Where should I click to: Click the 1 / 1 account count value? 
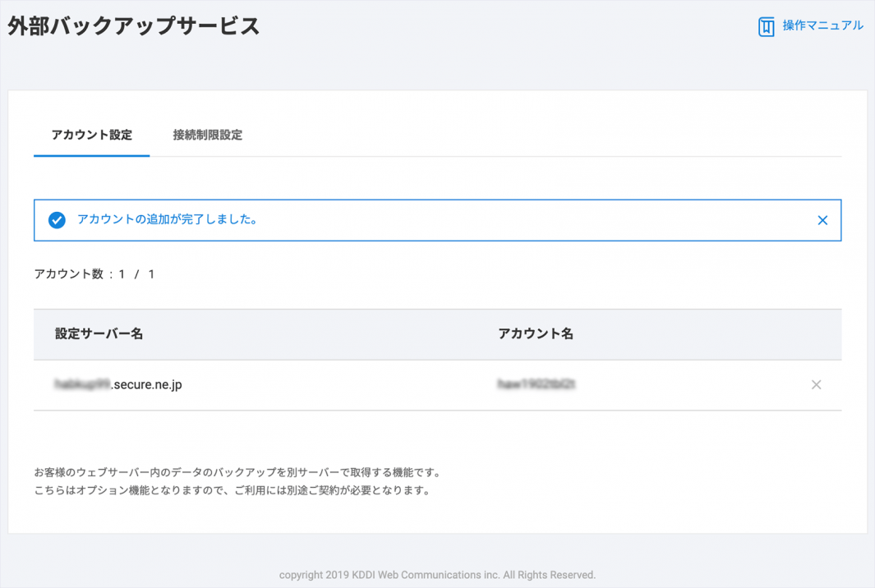tap(136, 274)
